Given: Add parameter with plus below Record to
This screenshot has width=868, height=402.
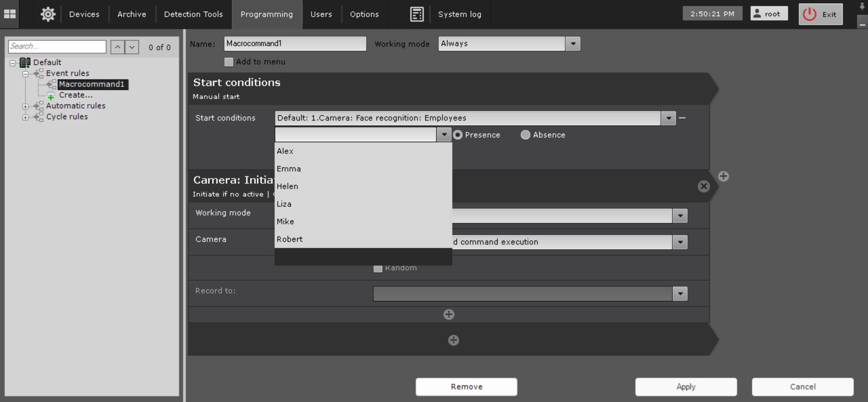Looking at the screenshot, I should 448,314.
